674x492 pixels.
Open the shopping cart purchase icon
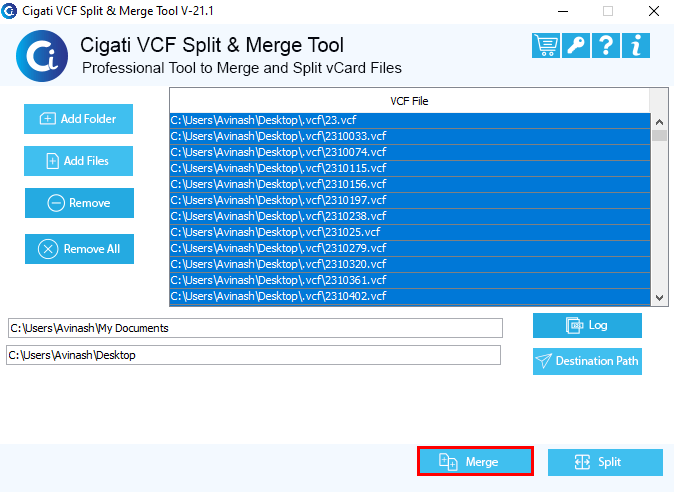tap(545, 45)
